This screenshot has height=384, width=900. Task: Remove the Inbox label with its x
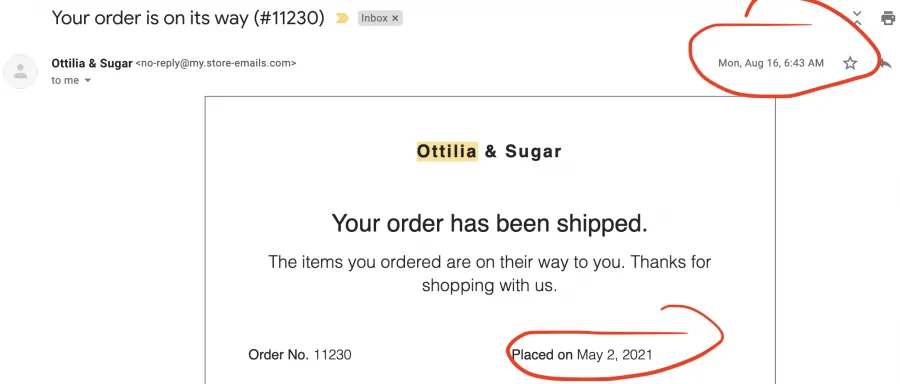coord(395,18)
